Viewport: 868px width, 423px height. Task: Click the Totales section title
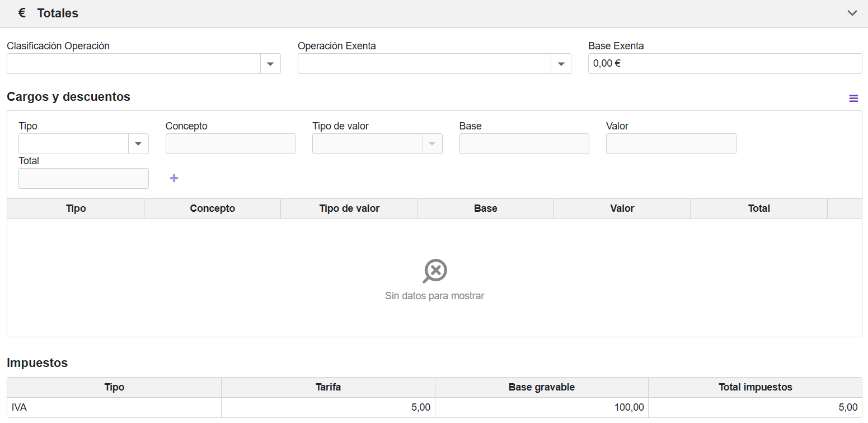click(58, 13)
